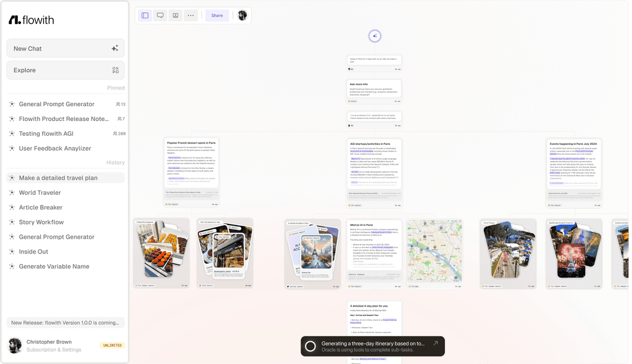
Task: Click the circular progress indicator in the toast
Action: (x=310, y=346)
